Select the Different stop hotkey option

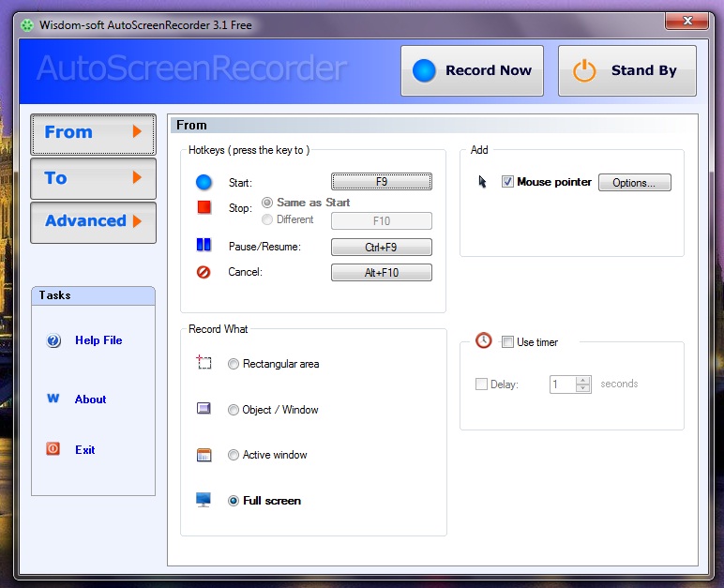click(267, 219)
